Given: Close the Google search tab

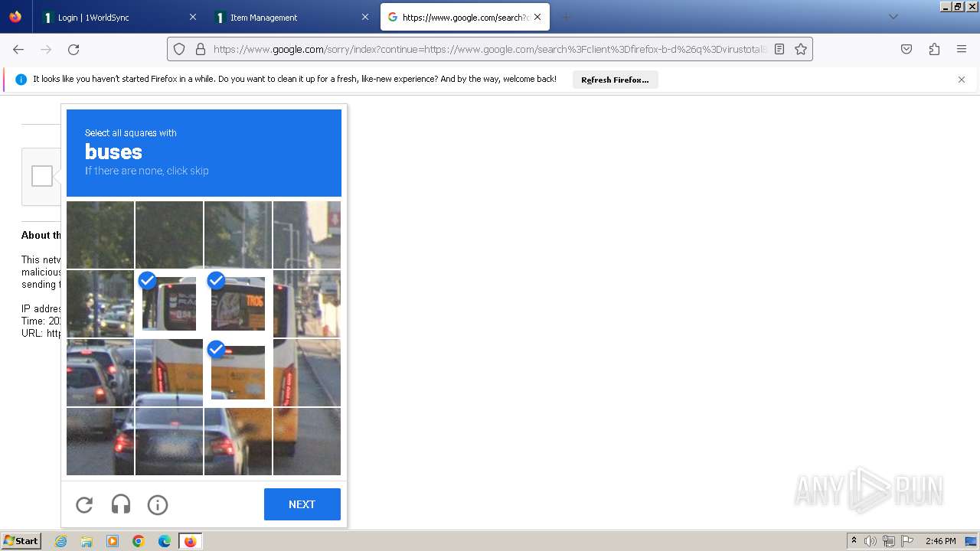Looking at the screenshot, I should (537, 17).
